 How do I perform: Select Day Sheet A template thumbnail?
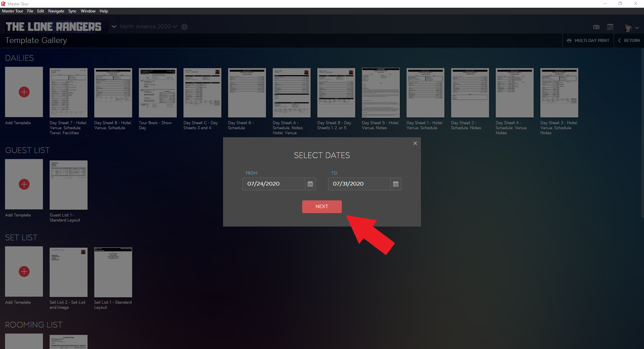click(x=291, y=93)
